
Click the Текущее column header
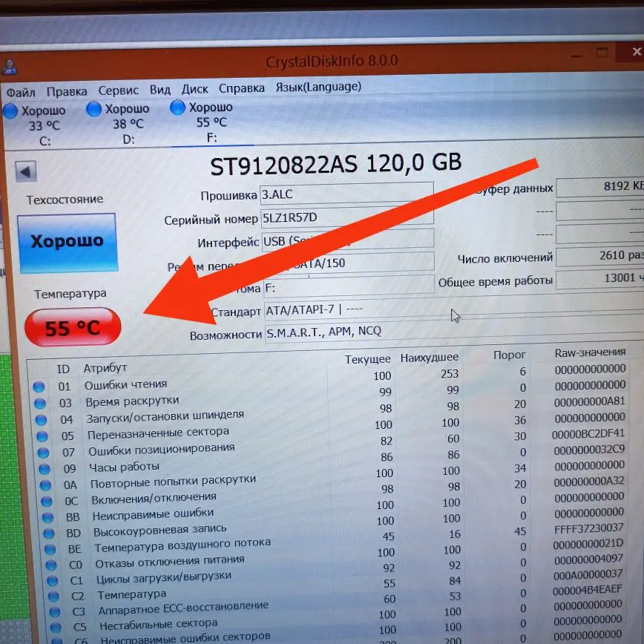click(x=367, y=359)
